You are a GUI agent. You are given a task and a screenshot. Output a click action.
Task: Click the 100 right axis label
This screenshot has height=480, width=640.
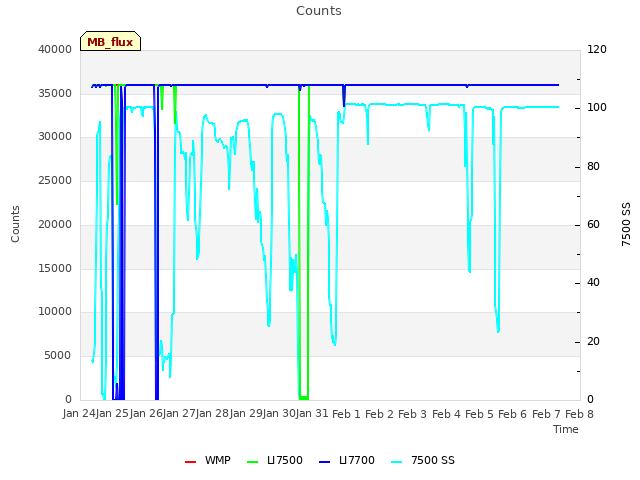pos(597,107)
